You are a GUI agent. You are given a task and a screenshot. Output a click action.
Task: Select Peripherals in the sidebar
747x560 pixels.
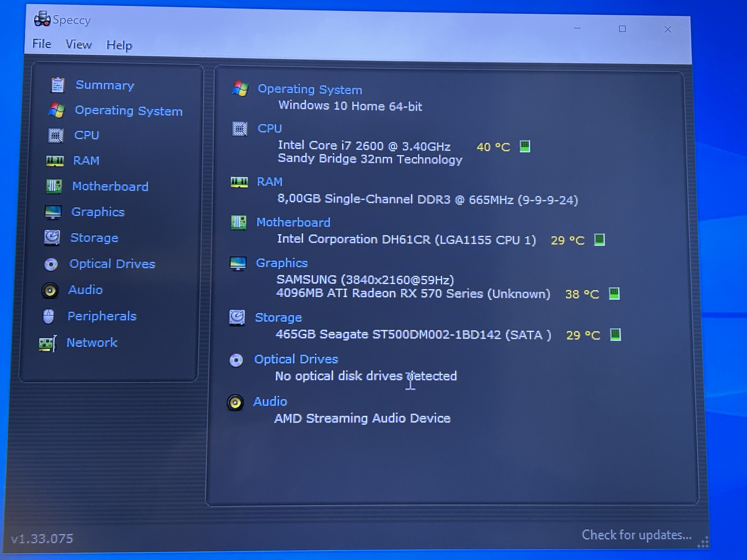(102, 316)
